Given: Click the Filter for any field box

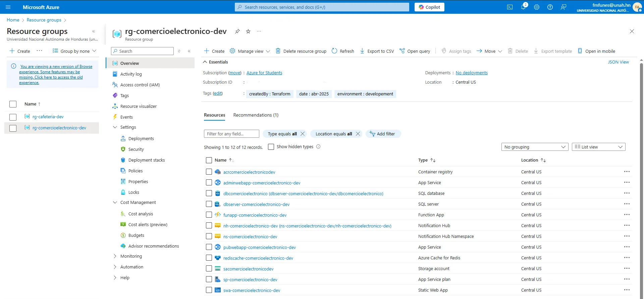Looking at the screenshot, I should click(231, 134).
